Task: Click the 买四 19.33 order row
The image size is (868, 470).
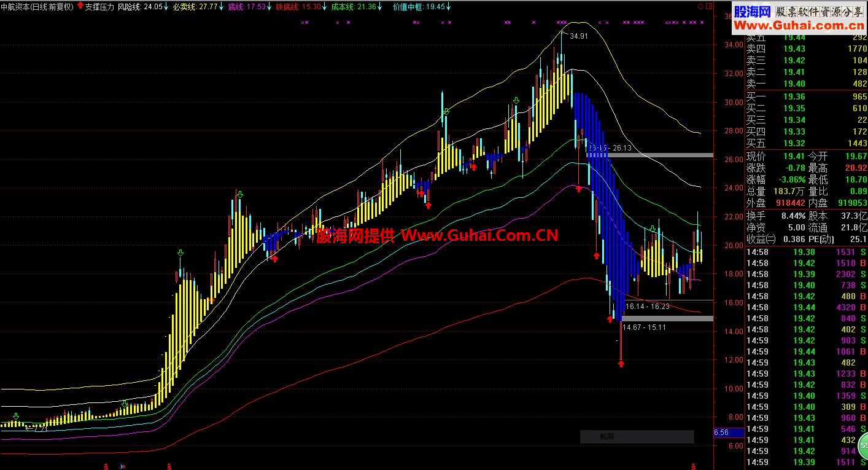Action: (807, 131)
